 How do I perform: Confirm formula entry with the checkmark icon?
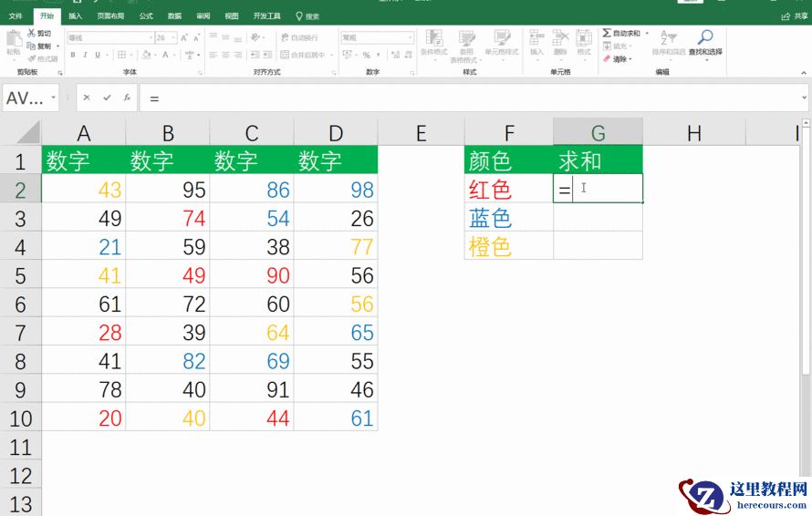click(x=107, y=98)
